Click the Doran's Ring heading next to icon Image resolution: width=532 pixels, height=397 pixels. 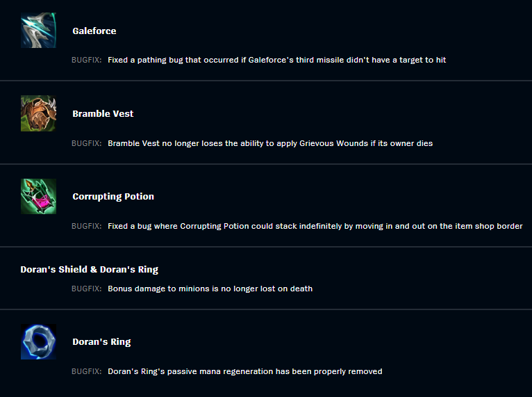101,342
